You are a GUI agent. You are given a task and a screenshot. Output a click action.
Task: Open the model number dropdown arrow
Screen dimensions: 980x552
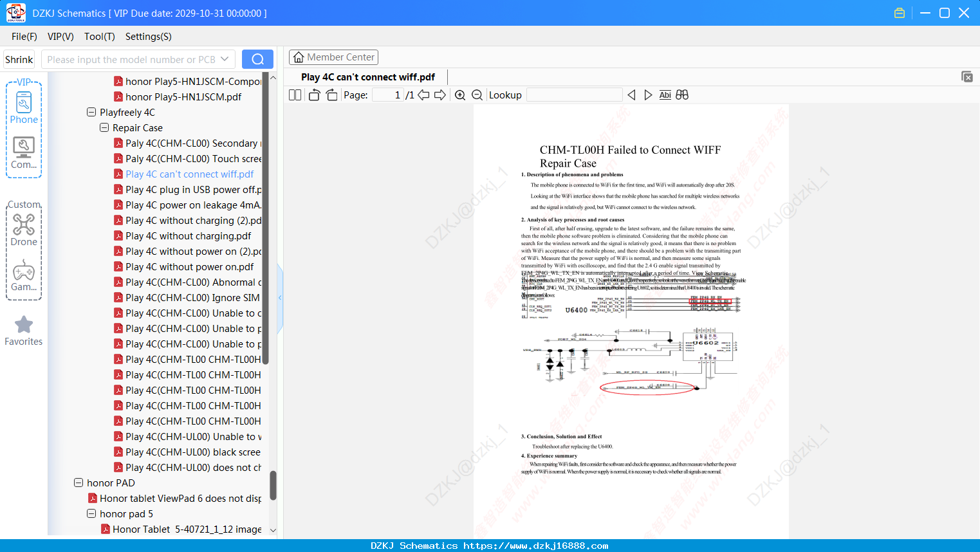225,59
